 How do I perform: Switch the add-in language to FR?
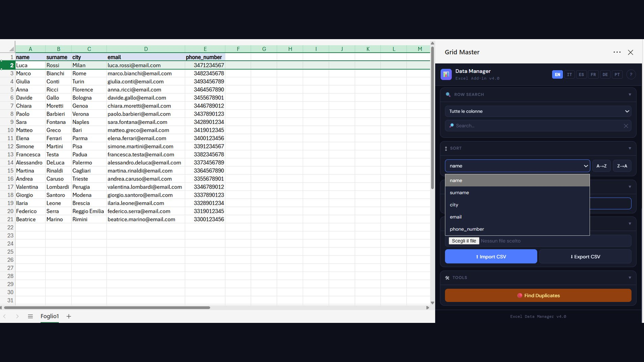pyautogui.click(x=593, y=74)
